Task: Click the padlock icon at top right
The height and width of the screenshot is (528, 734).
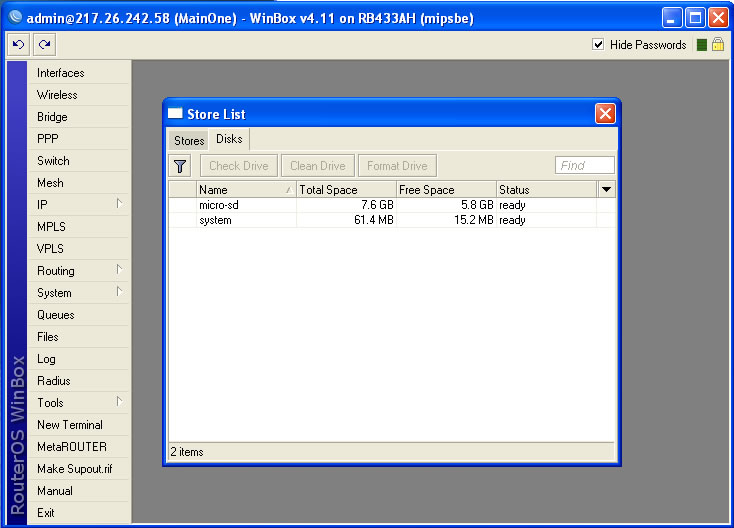Action: (x=718, y=44)
